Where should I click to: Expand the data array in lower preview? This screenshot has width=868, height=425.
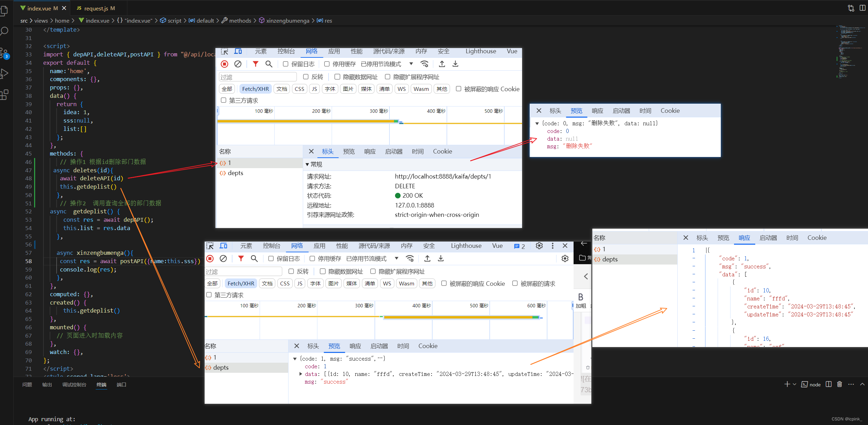[301, 374]
